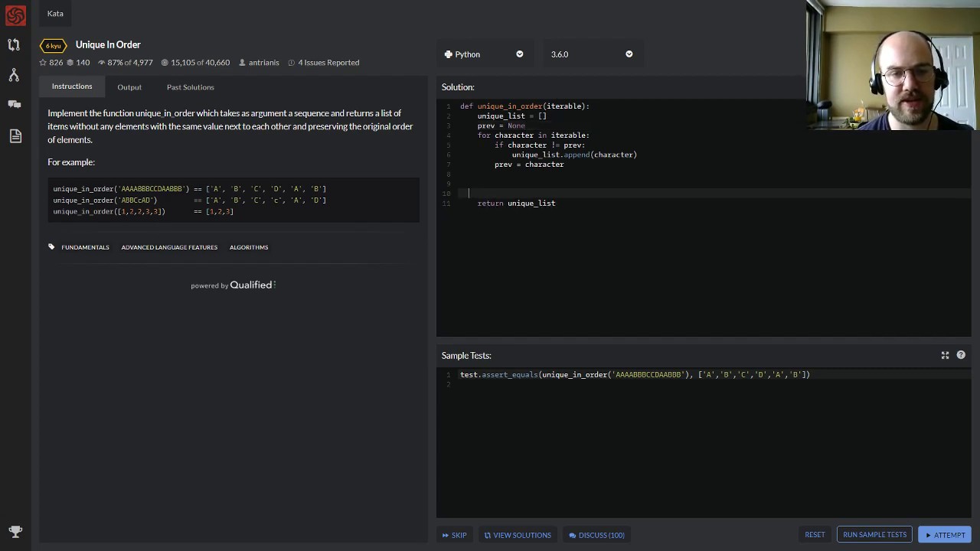
Task: Switch to the Past Solutions tab
Action: (x=191, y=87)
